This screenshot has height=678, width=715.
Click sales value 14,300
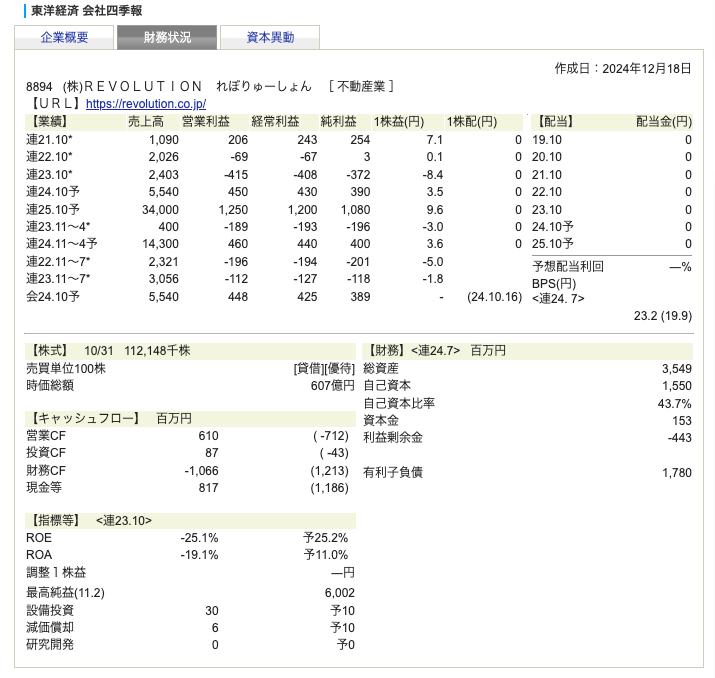(x=160, y=244)
